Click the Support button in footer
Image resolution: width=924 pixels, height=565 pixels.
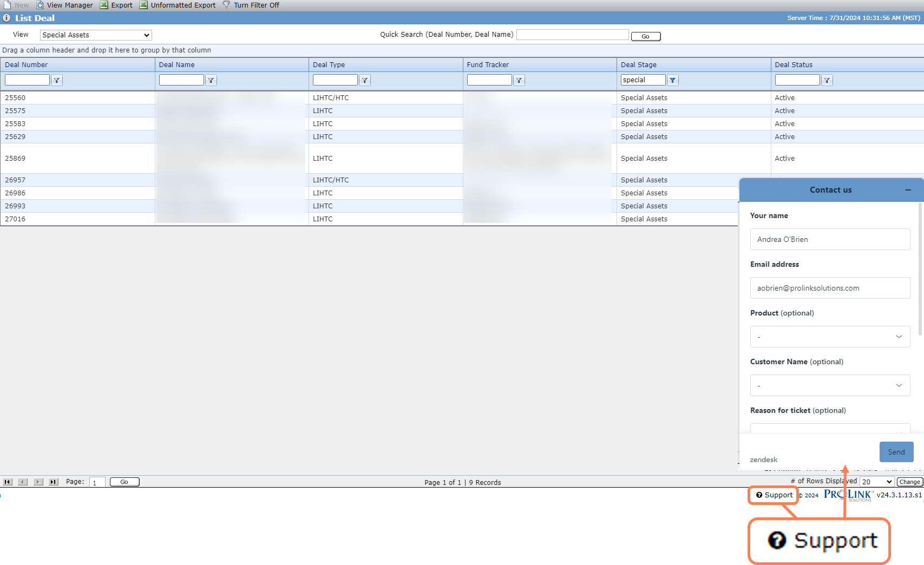pos(774,495)
